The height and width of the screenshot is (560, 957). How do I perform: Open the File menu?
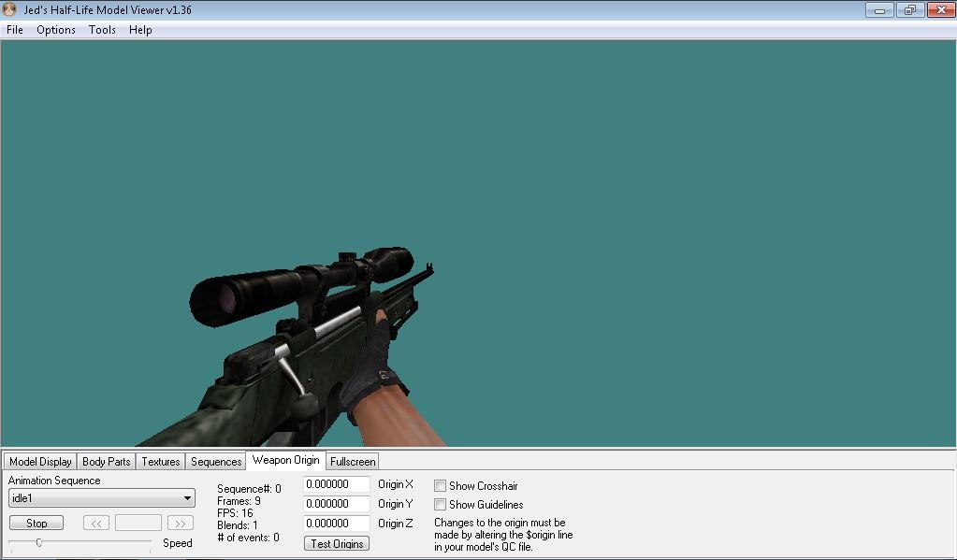[14, 29]
